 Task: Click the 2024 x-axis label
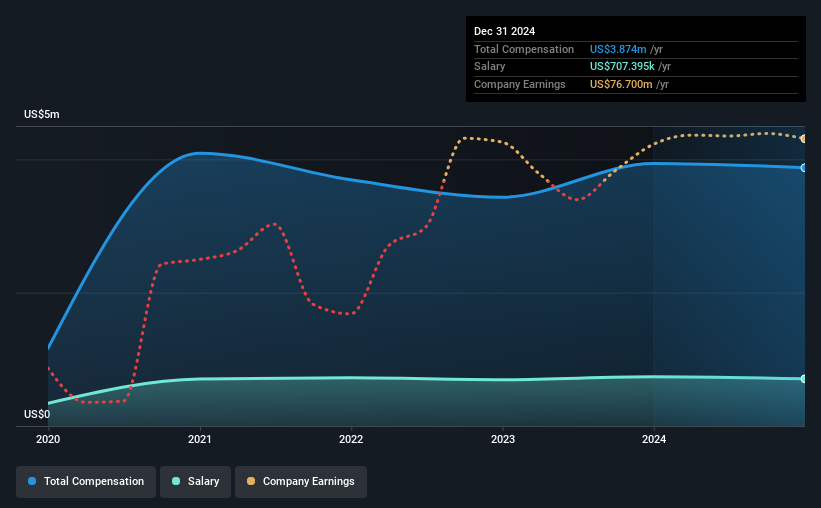pyautogui.click(x=654, y=439)
